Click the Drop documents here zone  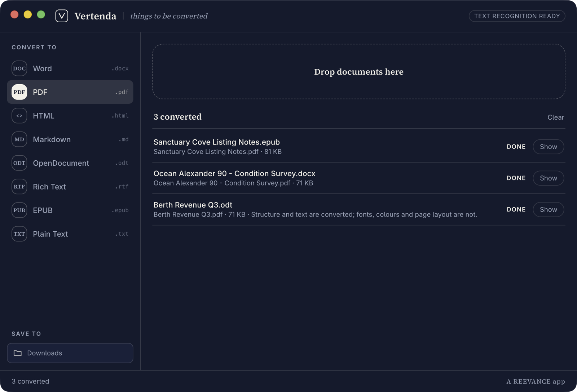[x=359, y=72]
